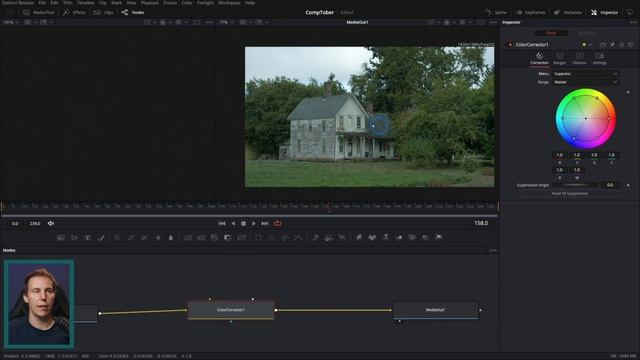Toggle the Inspector panel
640x360 pixels.
[604, 13]
